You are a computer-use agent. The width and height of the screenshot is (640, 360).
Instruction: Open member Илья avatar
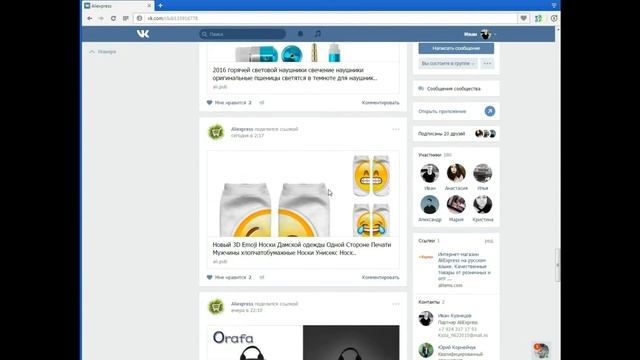(x=482, y=173)
